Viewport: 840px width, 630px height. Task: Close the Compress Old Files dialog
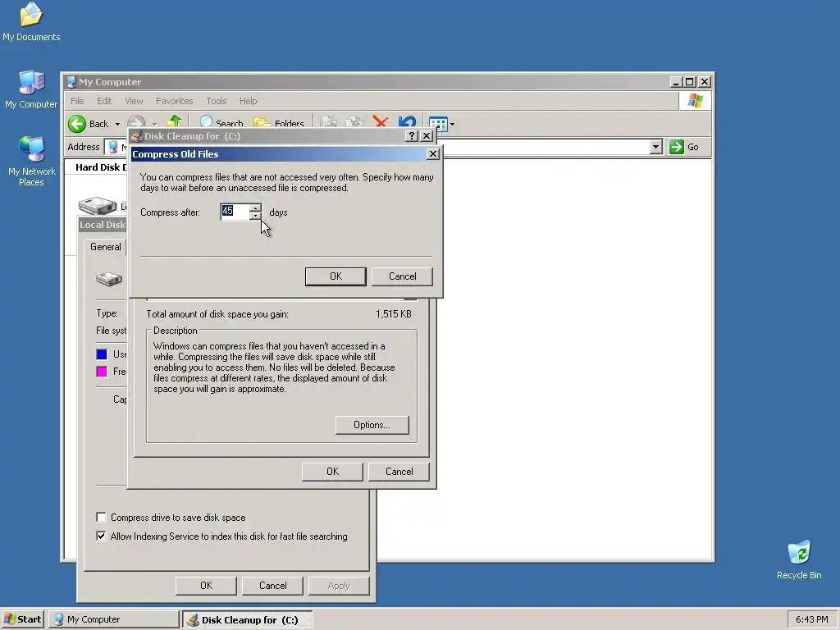433,154
